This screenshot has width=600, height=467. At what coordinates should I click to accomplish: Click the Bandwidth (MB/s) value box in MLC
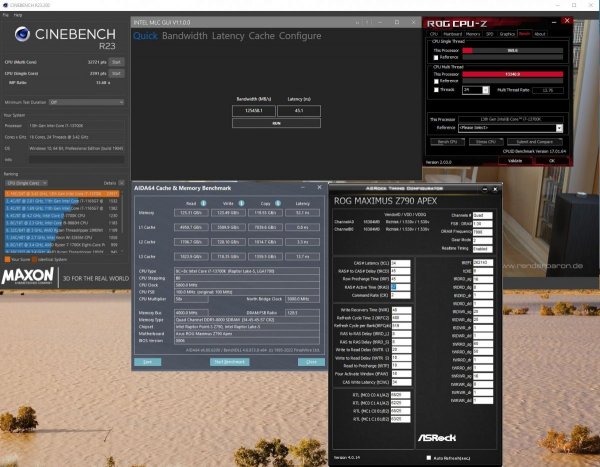tap(254, 111)
